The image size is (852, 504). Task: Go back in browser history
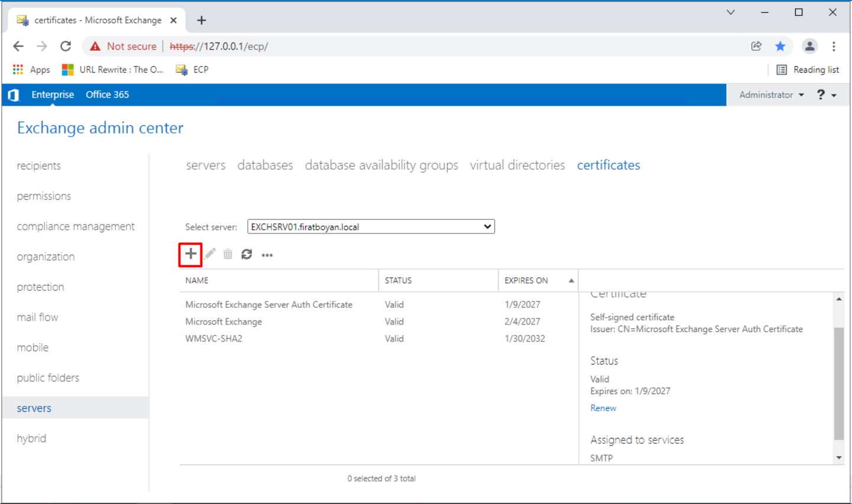(x=18, y=46)
